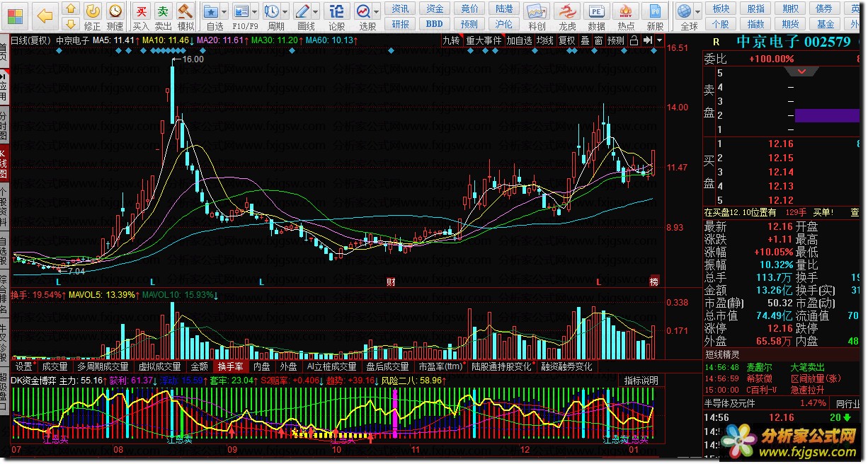Expand the red chevron under 委比
This screenshot has width=868, height=464.
[x=802, y=71]
